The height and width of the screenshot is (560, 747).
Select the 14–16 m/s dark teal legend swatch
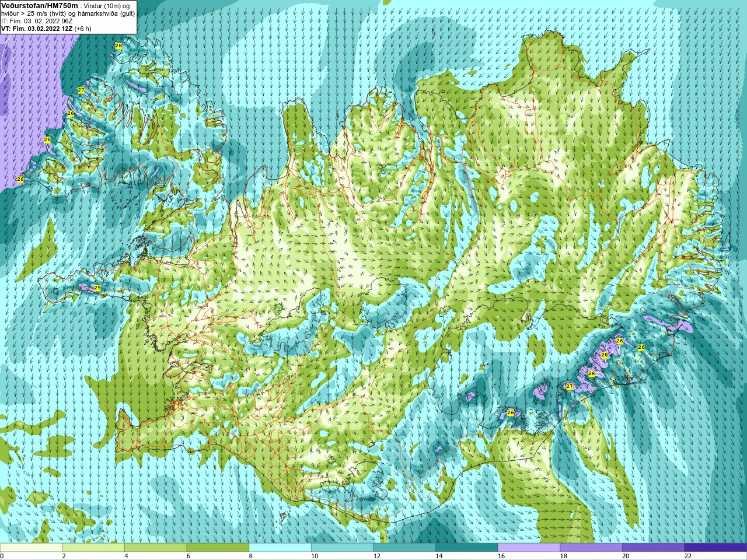467,547
